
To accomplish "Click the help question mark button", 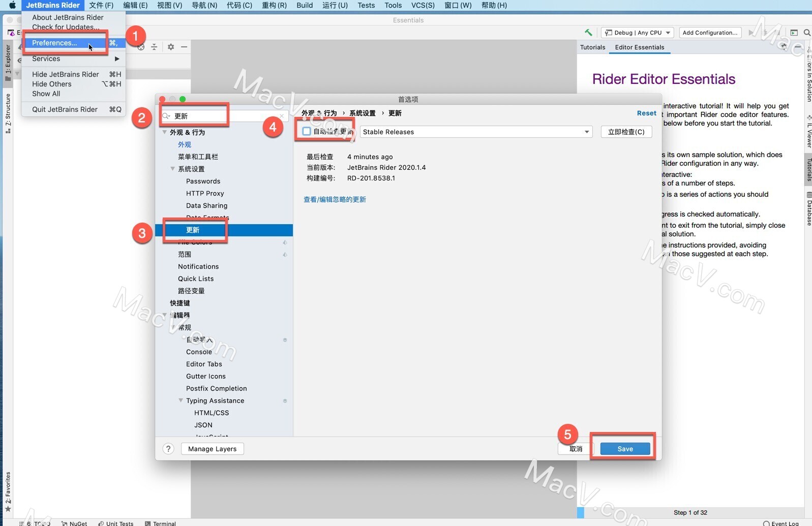I will 168,449.
